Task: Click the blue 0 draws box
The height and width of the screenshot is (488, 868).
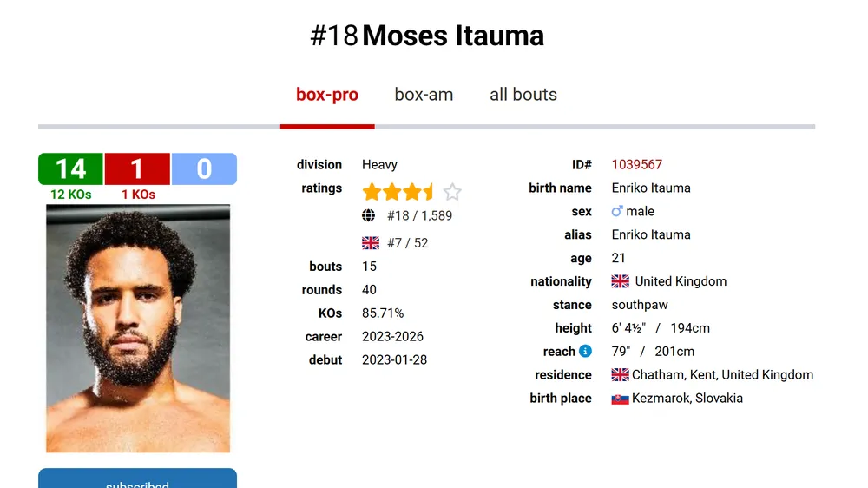Action: point(204,168)
